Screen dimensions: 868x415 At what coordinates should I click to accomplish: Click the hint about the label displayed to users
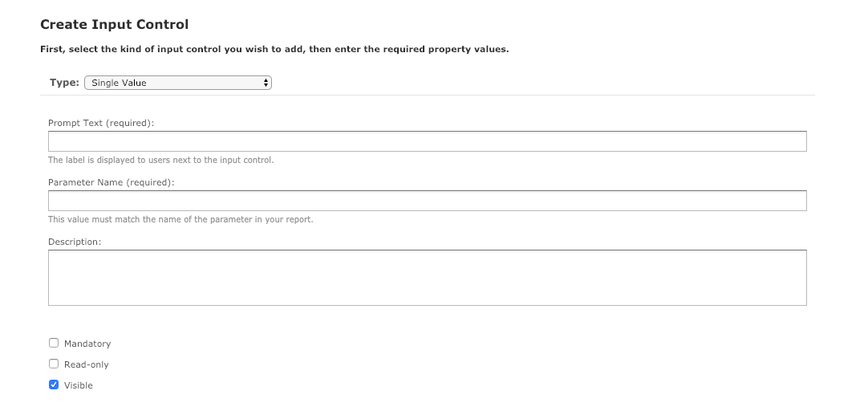tap(161, 160)
